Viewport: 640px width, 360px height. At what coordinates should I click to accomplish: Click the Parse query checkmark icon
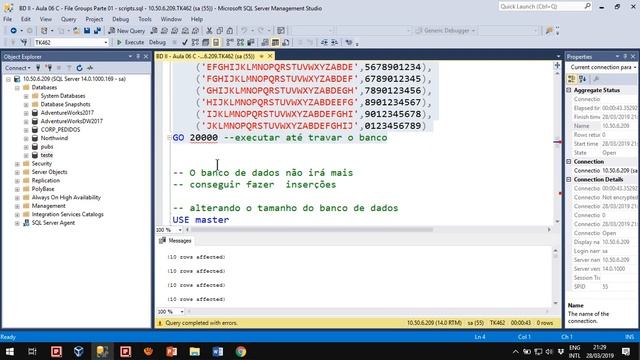coord(185,42)
